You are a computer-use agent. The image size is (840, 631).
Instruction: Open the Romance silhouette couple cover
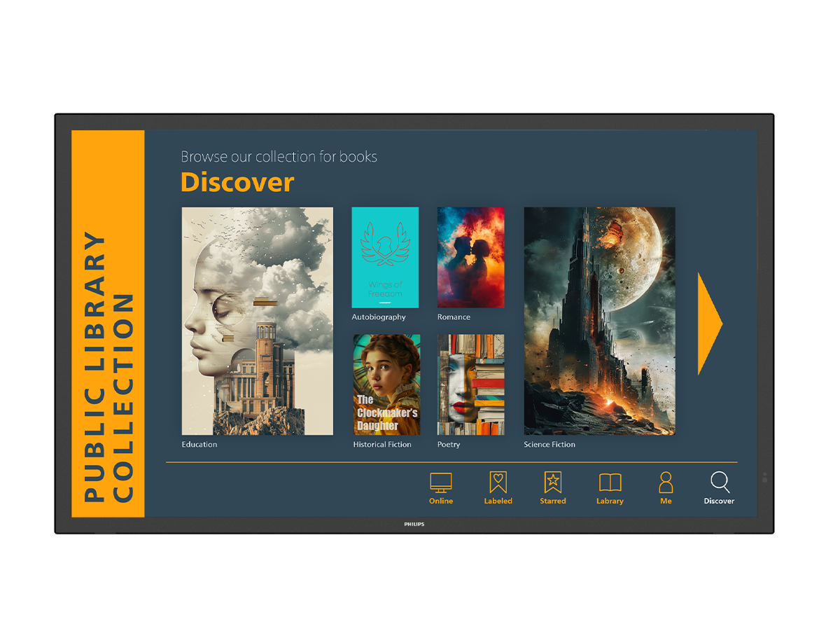[470, 257]
